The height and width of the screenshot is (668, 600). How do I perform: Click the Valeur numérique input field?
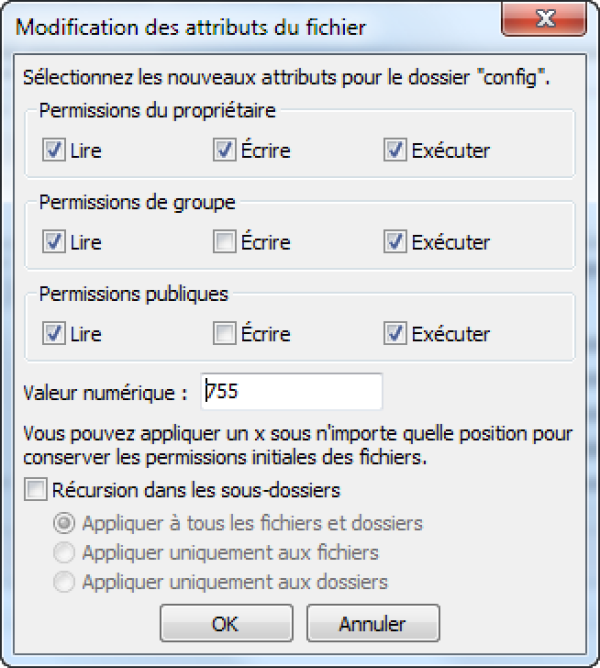pos(291,392)
